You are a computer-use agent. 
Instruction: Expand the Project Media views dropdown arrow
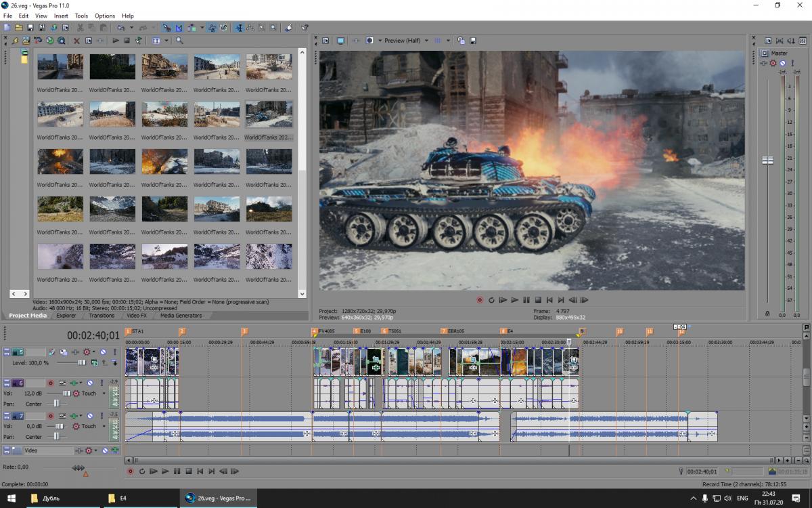[166, 41]
